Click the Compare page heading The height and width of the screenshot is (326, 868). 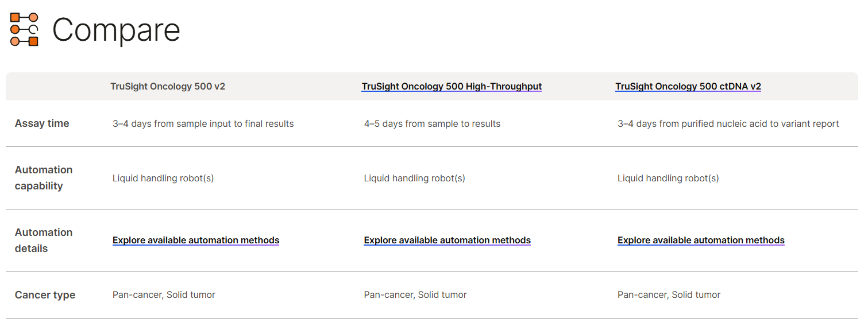click(x=116, y=30)
